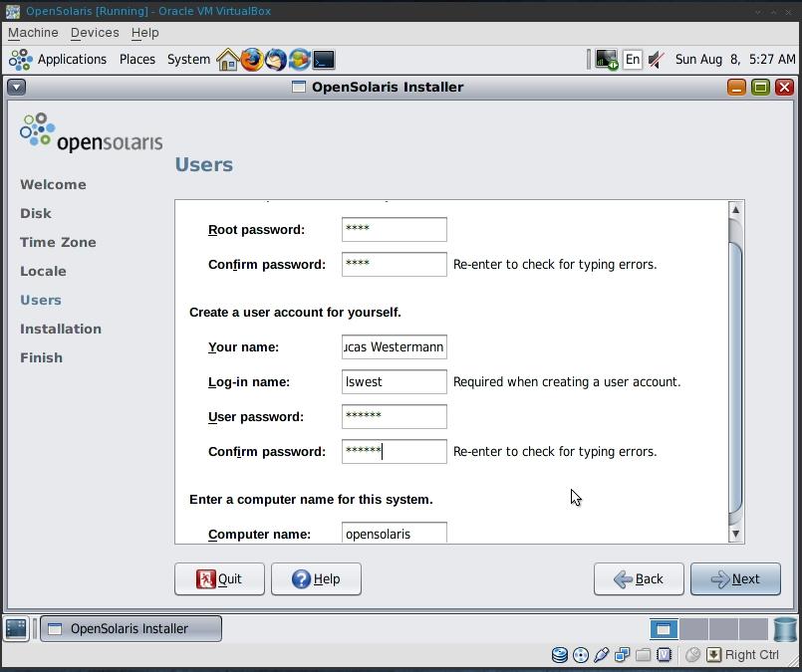Click the VirtualBox optical disc status icon
This screenshot has height=672, width=802.
581,655
